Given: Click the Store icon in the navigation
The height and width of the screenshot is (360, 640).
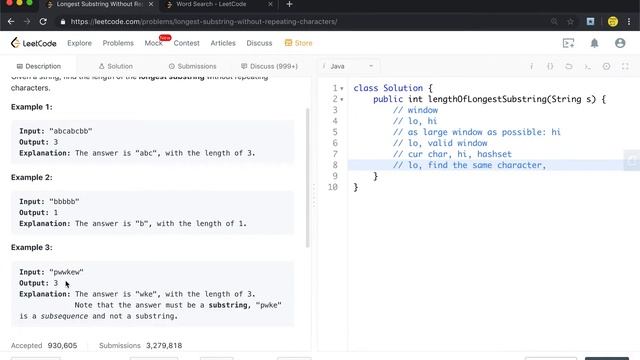Looking at the screenshot, I should click(x=289, y=43).
